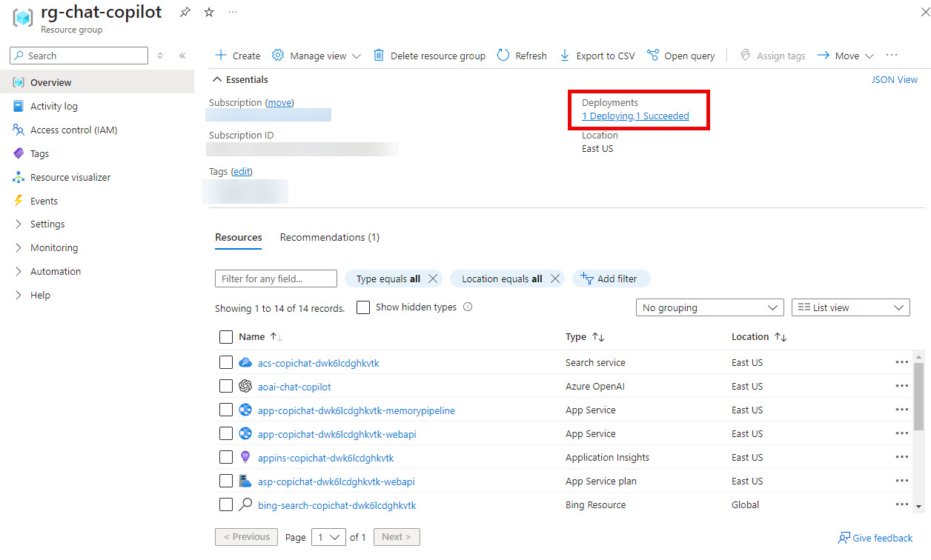The height and width of the screenshot is (560, 931).
Task: Pin the rg-chat-copilot resource group
Action: point(185,13)
